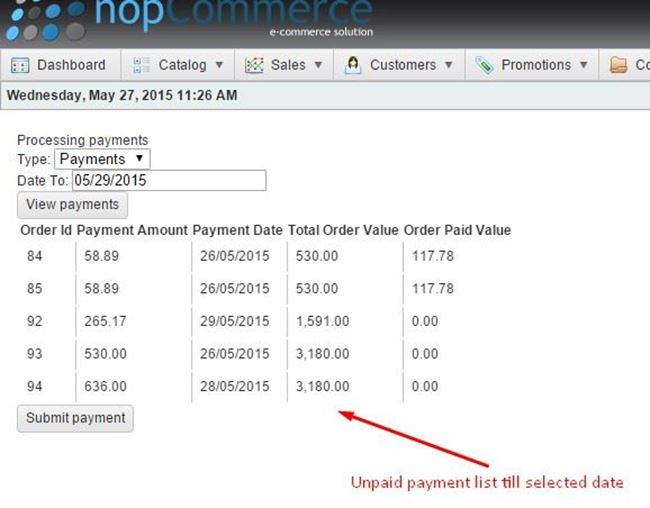Click the Order Id column header
The width and height of the screenshot is (650, 508).
point(46,230)
